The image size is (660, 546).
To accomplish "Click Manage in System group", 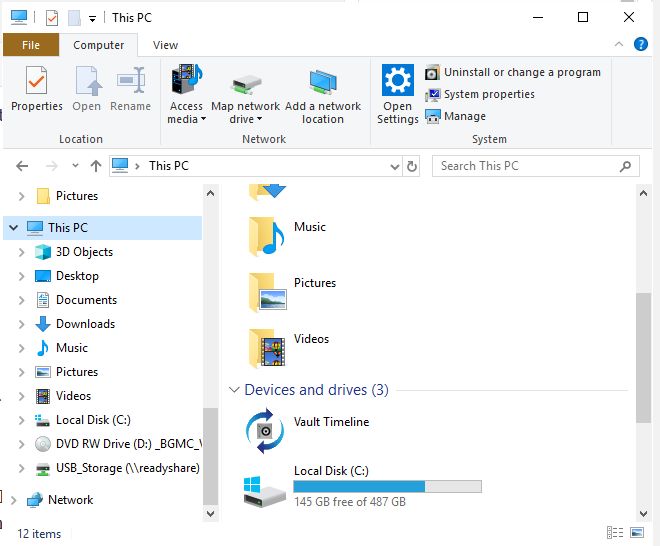I will 455,116.
